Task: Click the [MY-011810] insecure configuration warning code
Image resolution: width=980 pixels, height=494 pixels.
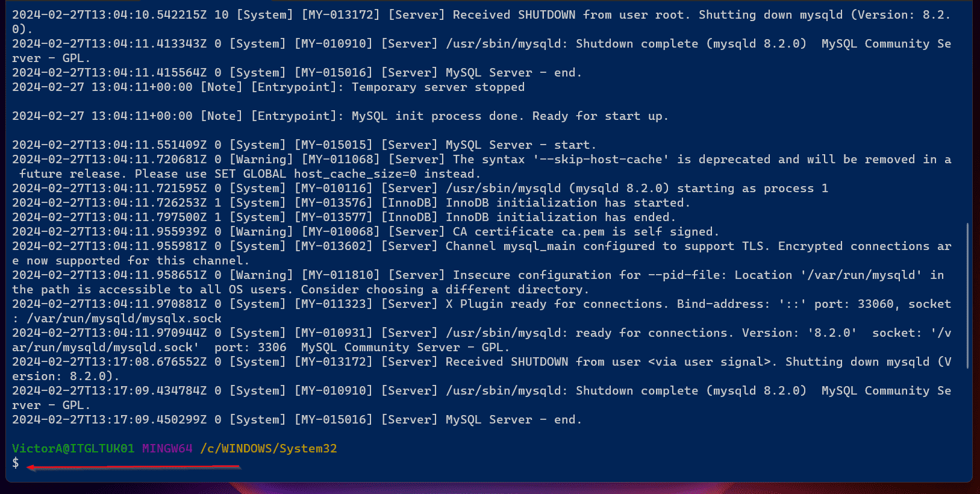Action: coord(340,275)
